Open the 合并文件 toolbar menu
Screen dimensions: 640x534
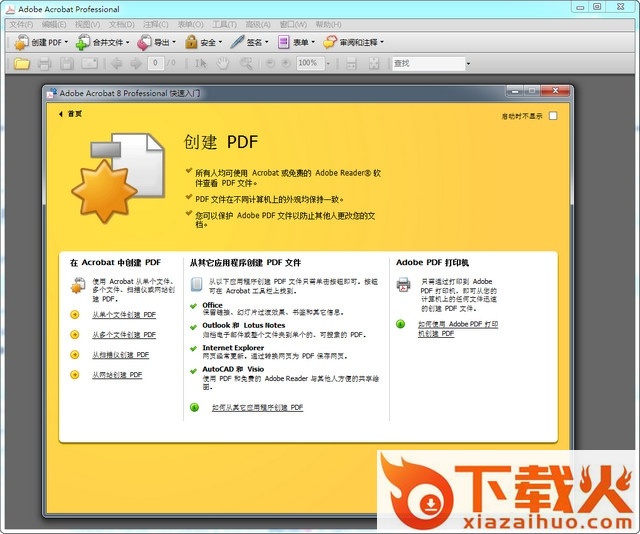click(x=102, y=42)
